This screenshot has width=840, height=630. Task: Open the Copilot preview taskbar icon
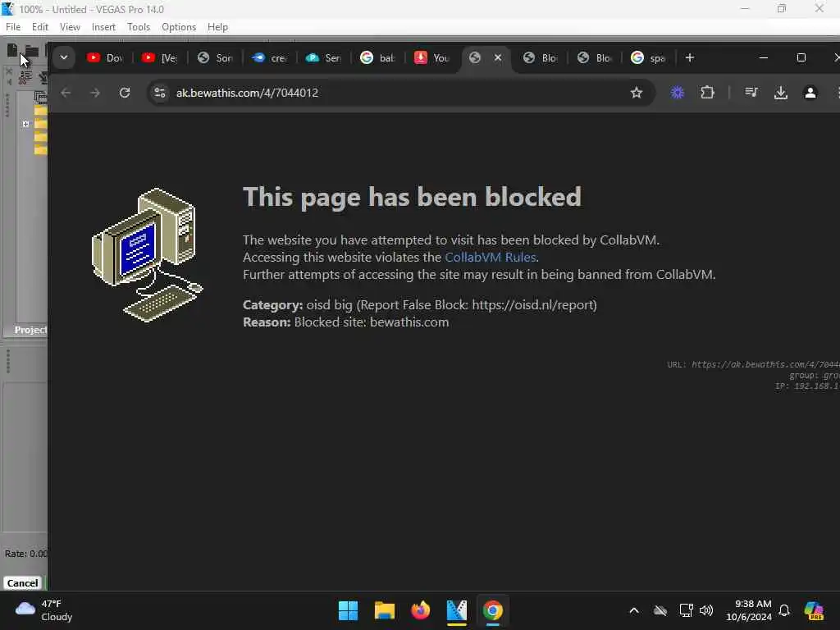point(814,610)
